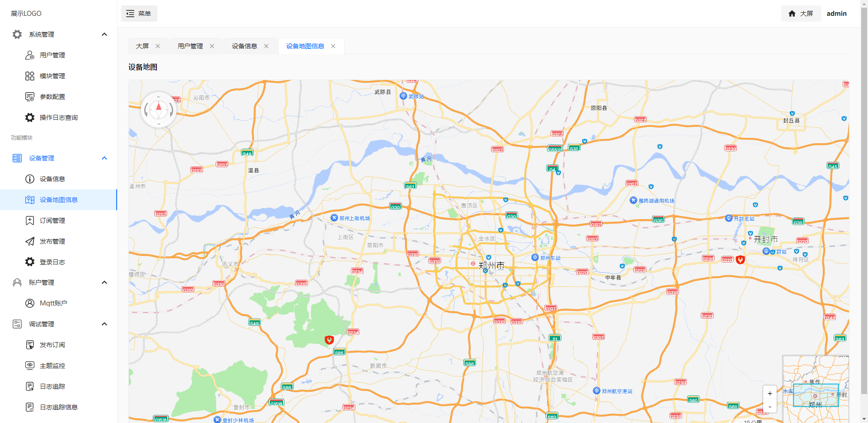Close the 设备地图信息 tab

(333, 46)
